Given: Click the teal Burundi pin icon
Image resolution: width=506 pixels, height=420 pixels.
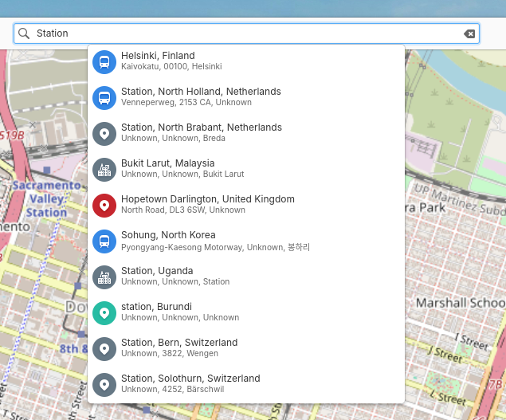Looking at the screenshot, I should [104, 312].
